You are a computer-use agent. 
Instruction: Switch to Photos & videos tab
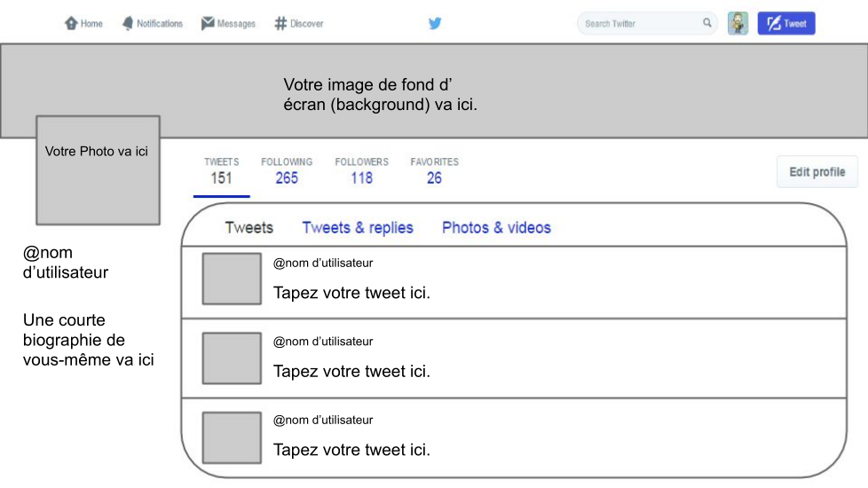point(496,228)
